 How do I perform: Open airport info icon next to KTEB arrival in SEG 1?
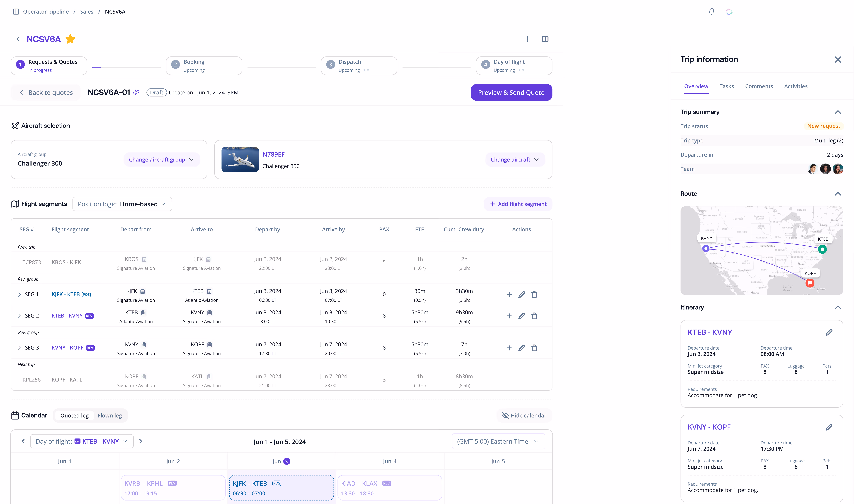click(x=209, y=291)
